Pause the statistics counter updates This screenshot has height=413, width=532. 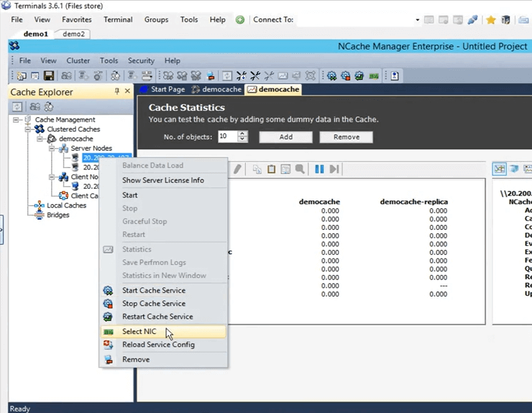tap(319, 169)
